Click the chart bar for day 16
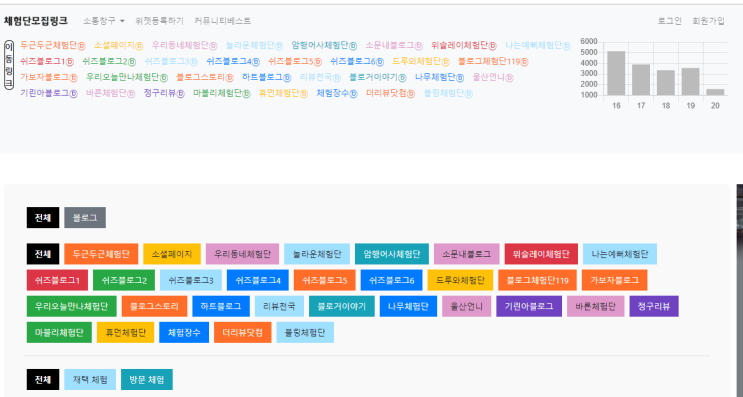The width and height of the screenshot is (743, 397). [616, 73]
